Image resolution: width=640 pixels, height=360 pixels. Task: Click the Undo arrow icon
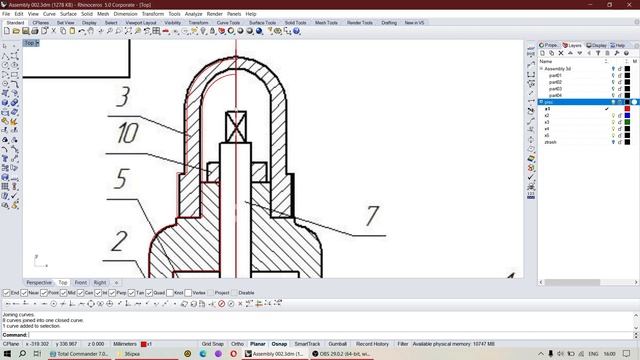[81, 31]
